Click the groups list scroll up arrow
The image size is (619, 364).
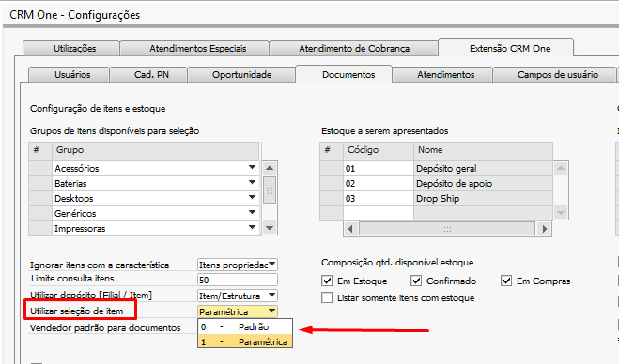coord(270,168)
